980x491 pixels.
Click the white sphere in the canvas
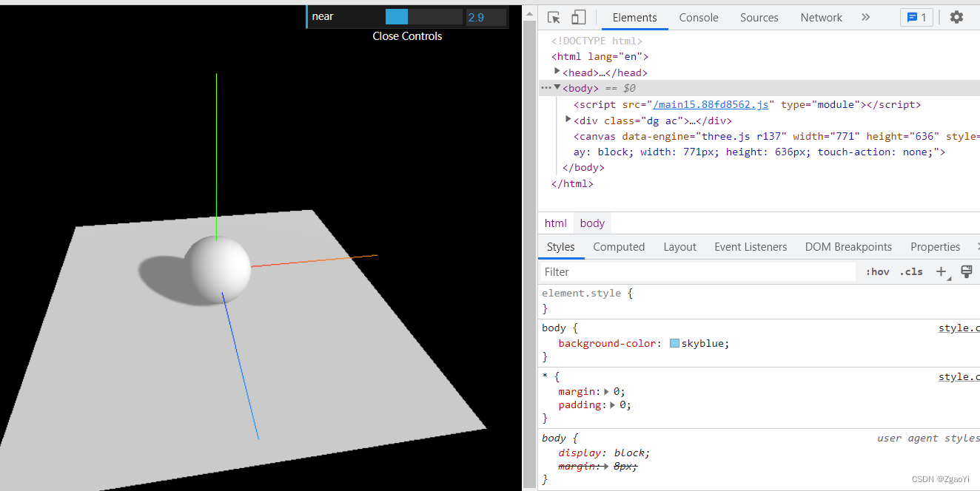click(x=218, y=270)
